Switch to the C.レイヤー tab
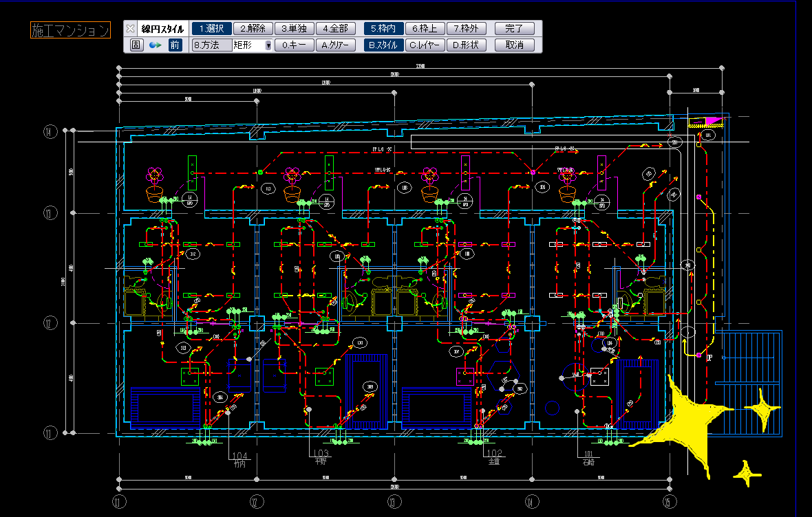Screen dimensions: 812x517 click(425, 45)
